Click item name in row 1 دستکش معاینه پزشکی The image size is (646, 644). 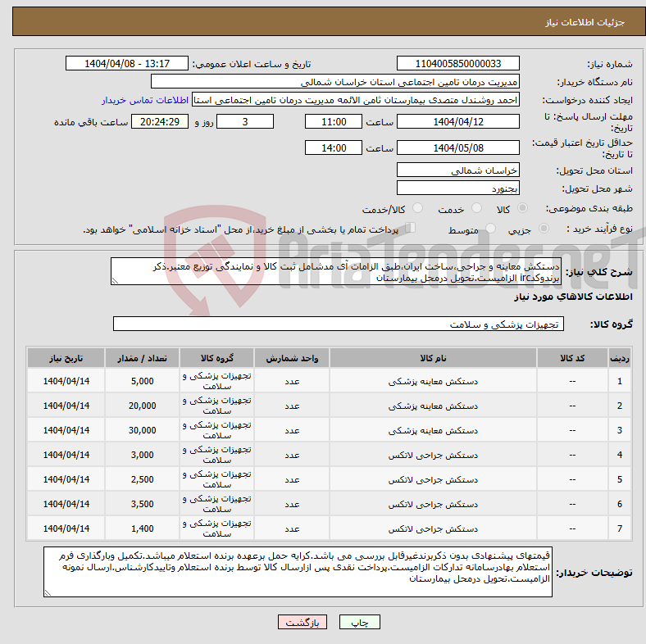[433, 381]
